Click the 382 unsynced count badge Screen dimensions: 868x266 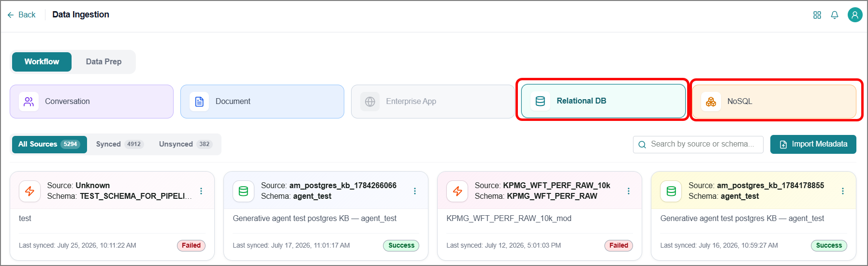205,144
